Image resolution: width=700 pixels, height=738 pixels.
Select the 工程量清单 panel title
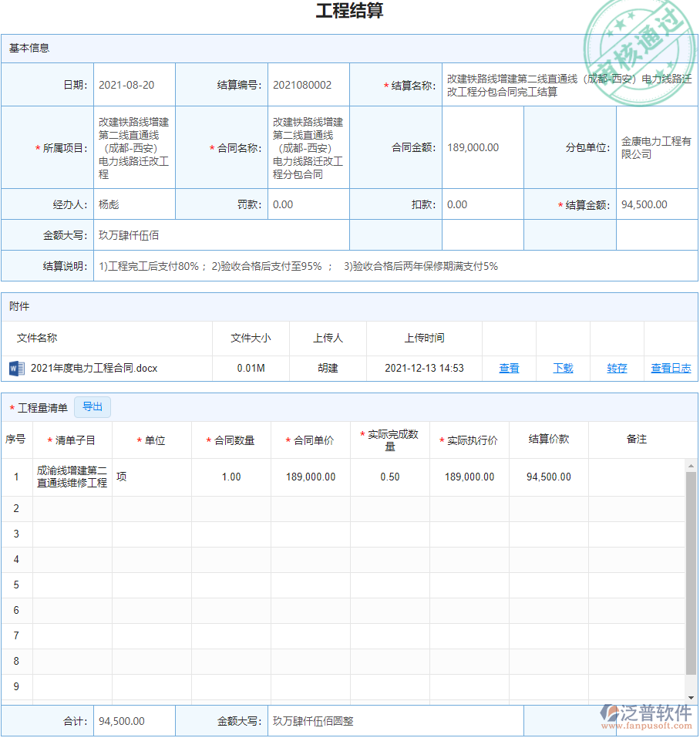44,407
